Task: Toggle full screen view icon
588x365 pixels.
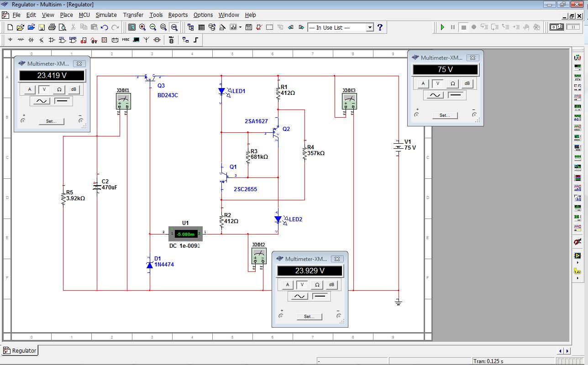Action: tap(132, 27)
